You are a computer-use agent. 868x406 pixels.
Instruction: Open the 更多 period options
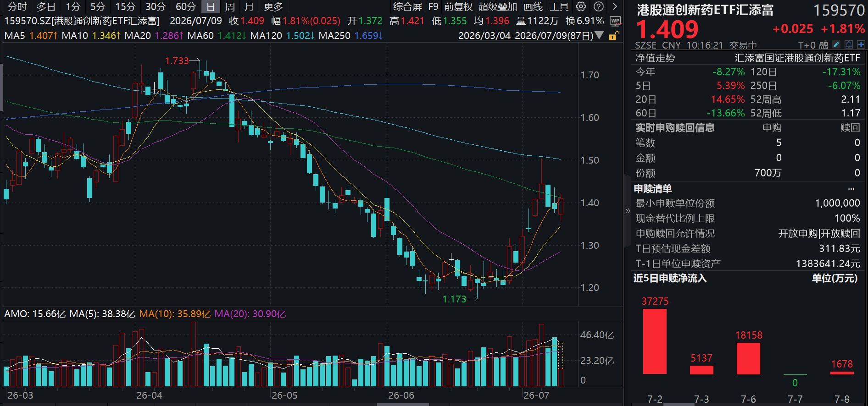click(273, 7)
